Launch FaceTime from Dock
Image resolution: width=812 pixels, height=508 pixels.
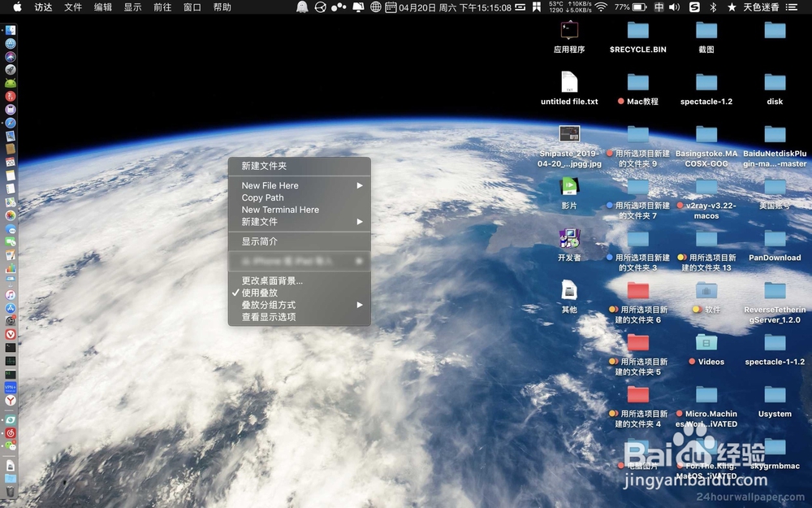point(11,241)
